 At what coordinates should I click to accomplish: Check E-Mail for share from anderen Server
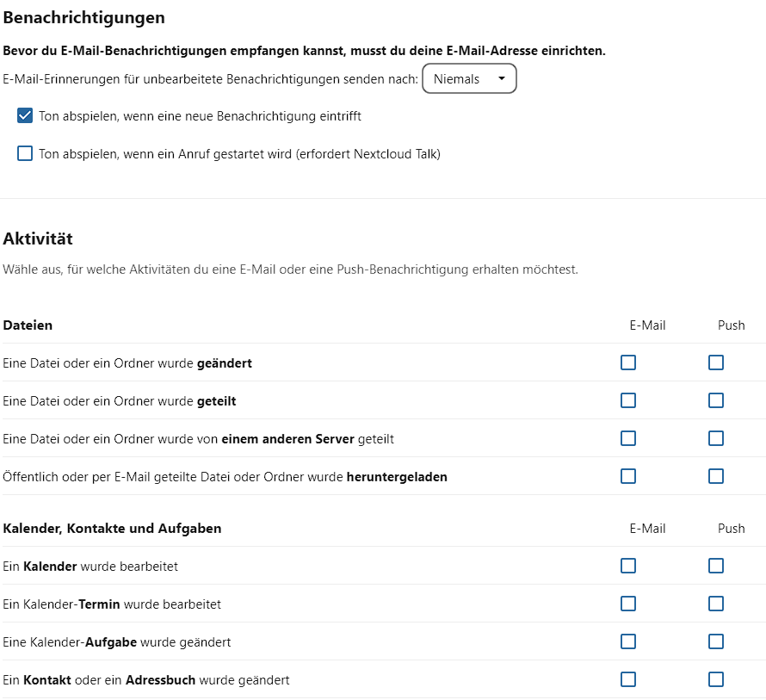(x=628, y=439)
